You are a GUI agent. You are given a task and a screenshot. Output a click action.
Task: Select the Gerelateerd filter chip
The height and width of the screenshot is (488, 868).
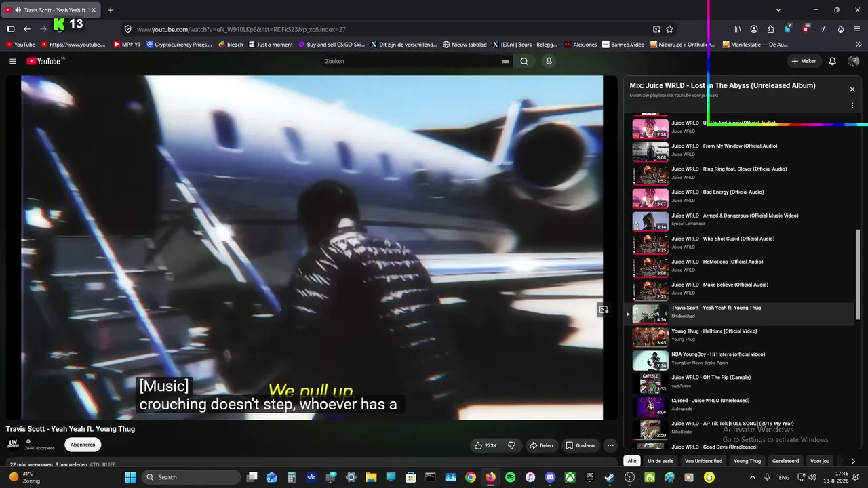pos(786,461)
